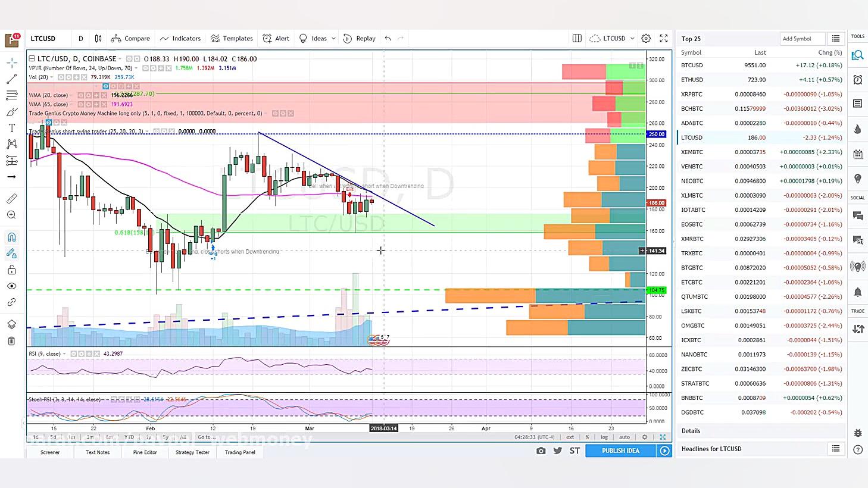The image size is (868, 488).
Task: Toggle visibility of WMA (65, close)
Action: click(80, 104)
